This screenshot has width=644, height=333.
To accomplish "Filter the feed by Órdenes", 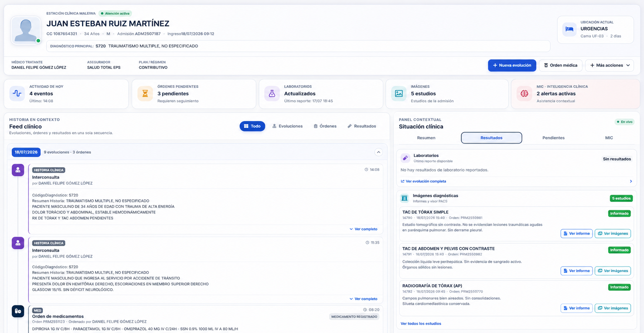I will pos(325,126).
